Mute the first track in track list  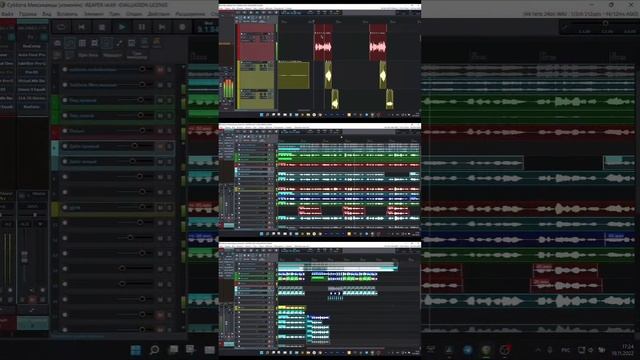(x=160, y=70)
